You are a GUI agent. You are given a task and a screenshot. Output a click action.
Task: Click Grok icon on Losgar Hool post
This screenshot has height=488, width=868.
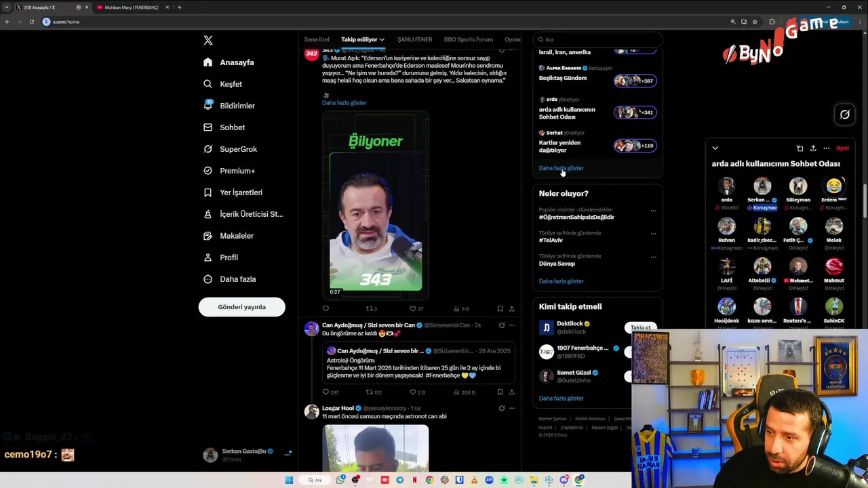(x=501, y=408)
